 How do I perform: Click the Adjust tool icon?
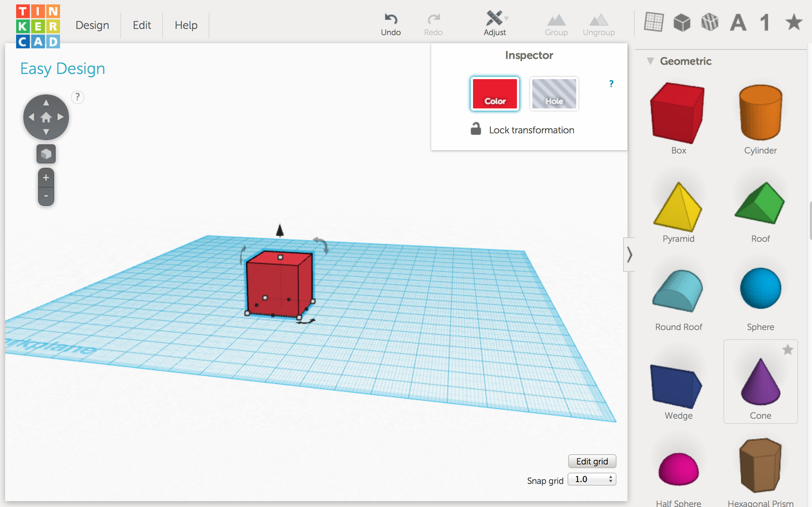(495, 18)
